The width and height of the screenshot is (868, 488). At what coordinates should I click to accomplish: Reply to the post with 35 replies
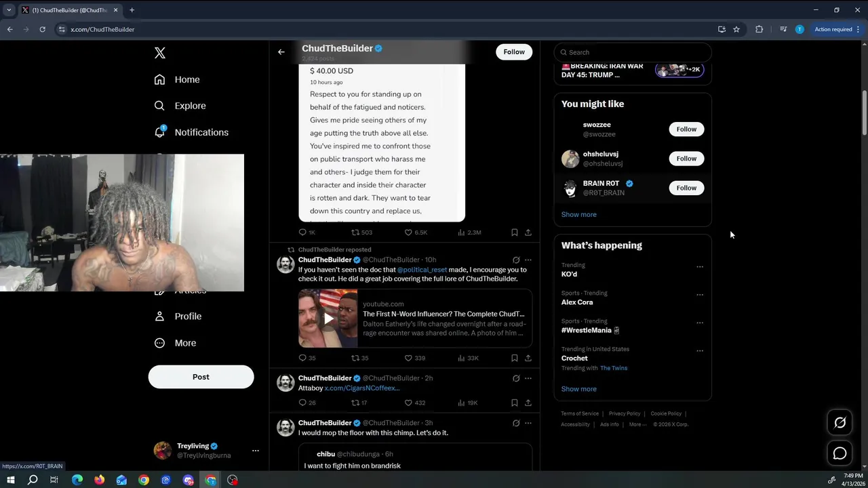coord(307,358)
